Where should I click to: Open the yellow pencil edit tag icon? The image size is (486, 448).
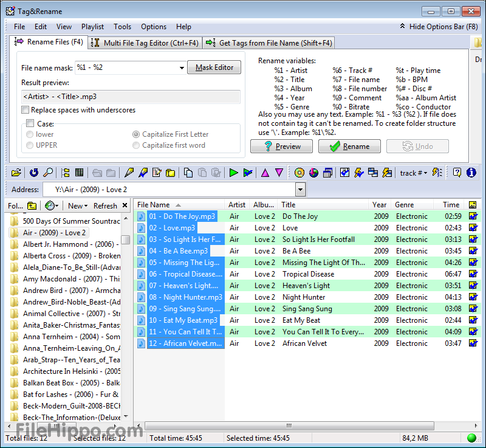pyautogui.click(x=129, y=173)
